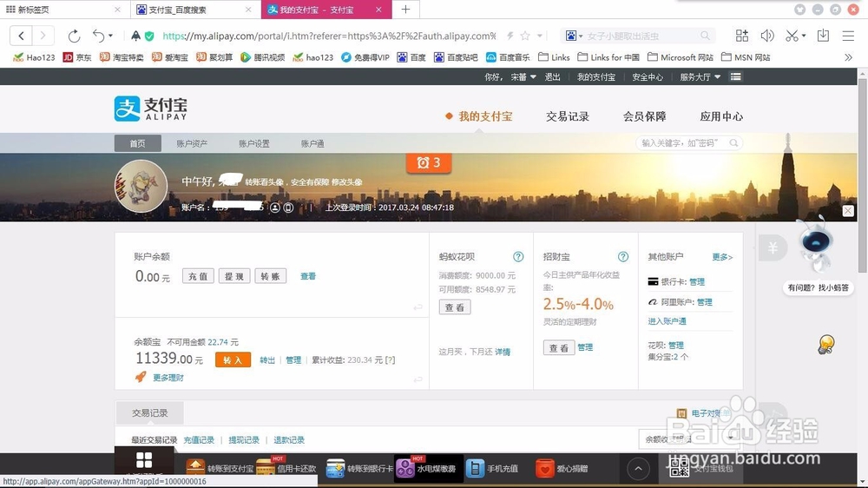Click 充值记录 link
Viewport: 868px width, 488px height.
[x=199, y=440]
